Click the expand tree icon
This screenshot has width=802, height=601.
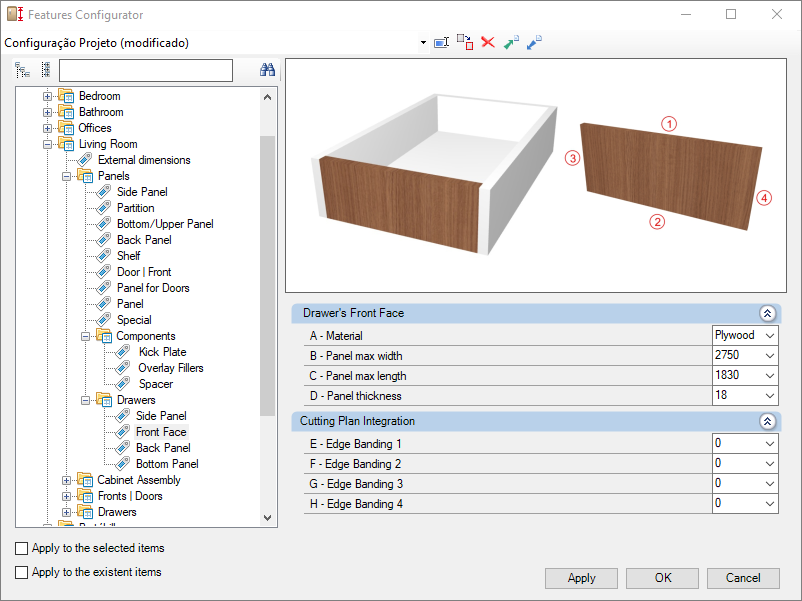coord(22,70)
